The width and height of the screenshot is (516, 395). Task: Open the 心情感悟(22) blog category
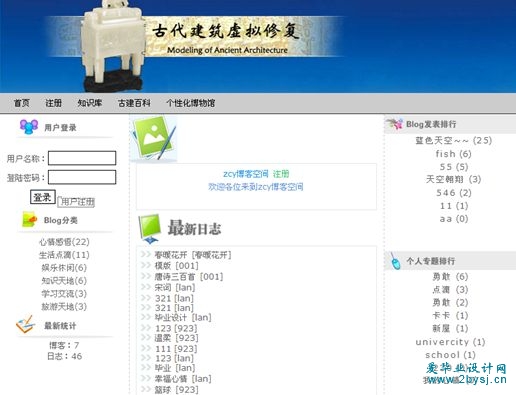(x=64, y=242)
